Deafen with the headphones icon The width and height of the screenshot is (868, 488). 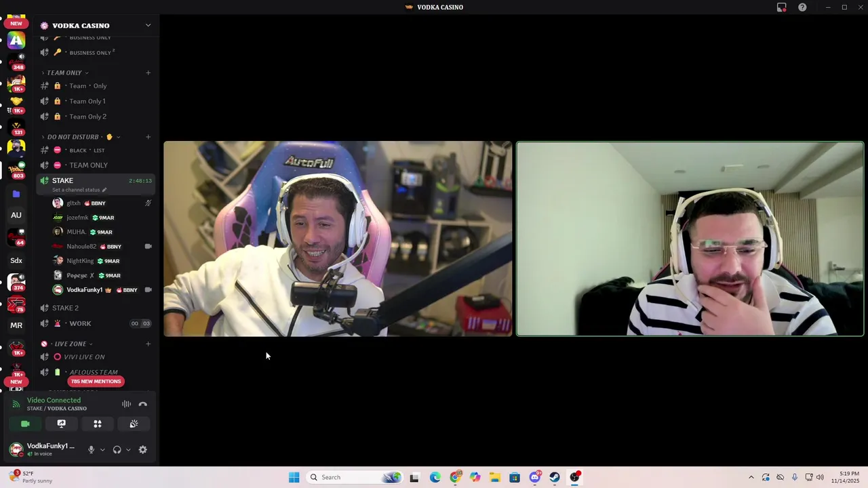point(117,449)
